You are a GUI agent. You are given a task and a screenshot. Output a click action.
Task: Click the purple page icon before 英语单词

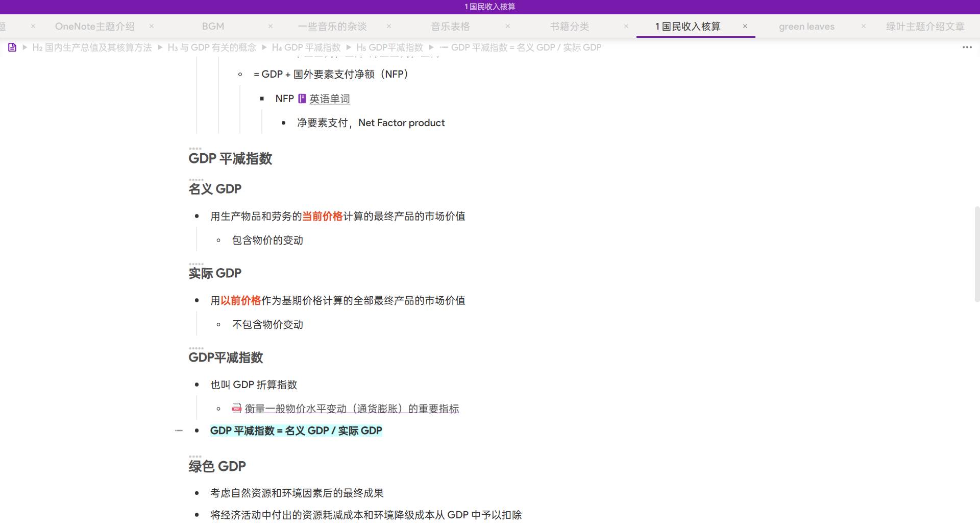point(302,99)
